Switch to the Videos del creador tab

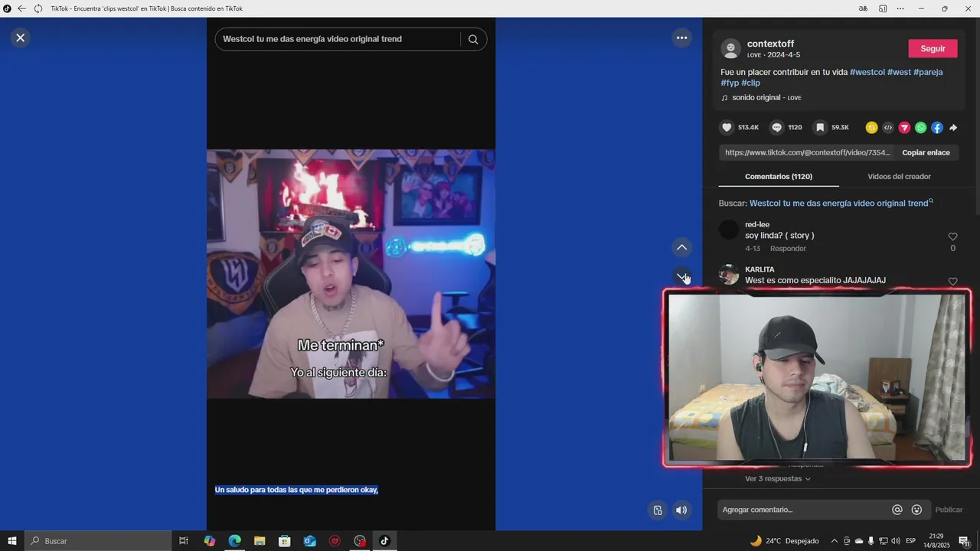coord(899,177)
